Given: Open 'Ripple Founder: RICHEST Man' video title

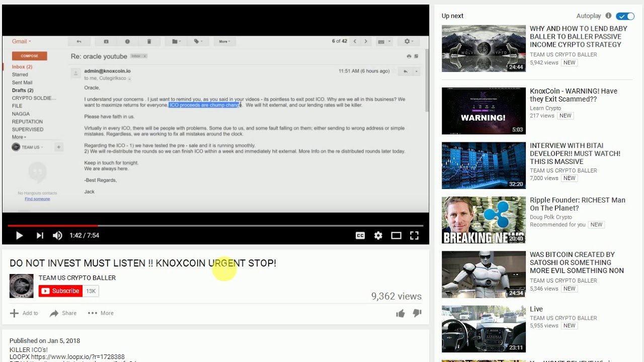Looking at the screenshot, I should click(577, 204).
